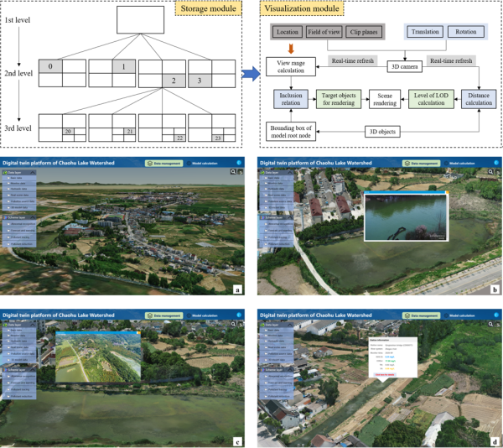Toggle the Basic data checkbox in panel a
This screenshot has height=448, width=503.
(x=9, y=178)
